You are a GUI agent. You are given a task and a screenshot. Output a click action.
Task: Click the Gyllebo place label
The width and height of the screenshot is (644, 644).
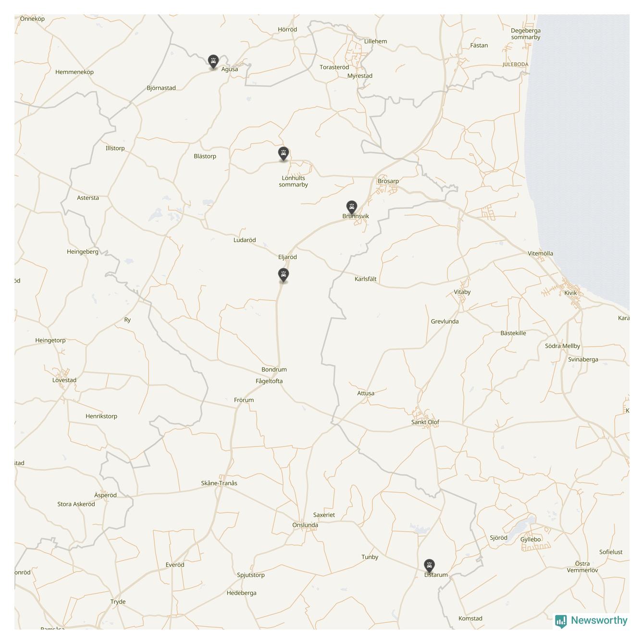tap(531, 539)
